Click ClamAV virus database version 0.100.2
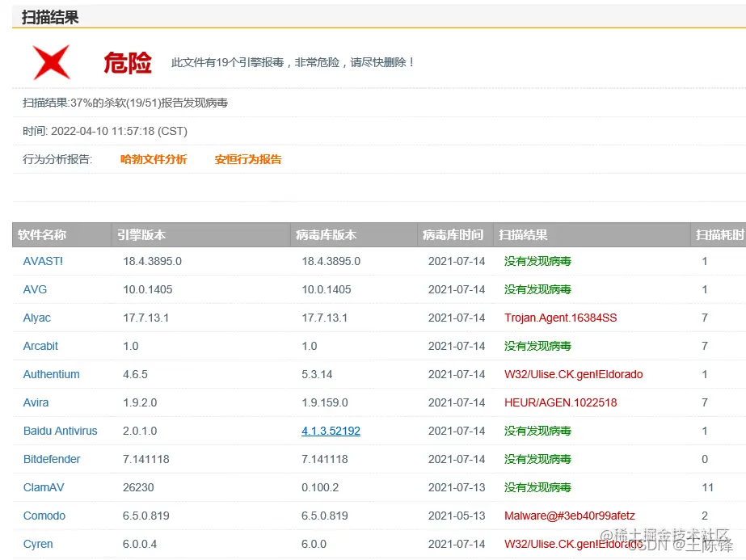Screen dimensions: 746x560 click(320, 488)
